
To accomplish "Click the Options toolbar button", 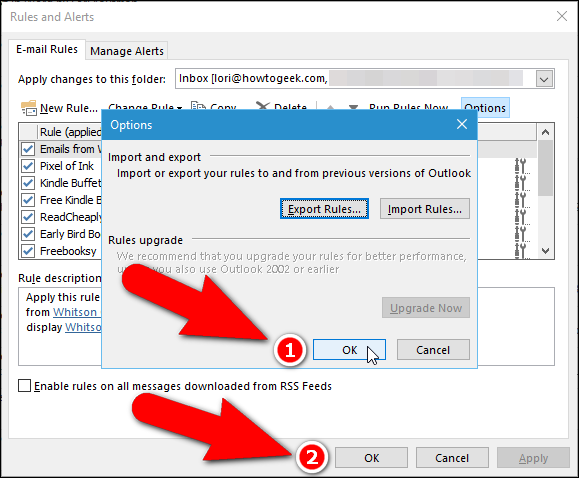I will click(485, 107).
